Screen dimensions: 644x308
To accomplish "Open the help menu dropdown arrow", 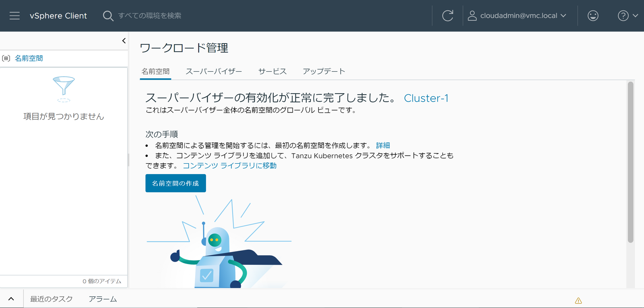I will coord(635,16).
